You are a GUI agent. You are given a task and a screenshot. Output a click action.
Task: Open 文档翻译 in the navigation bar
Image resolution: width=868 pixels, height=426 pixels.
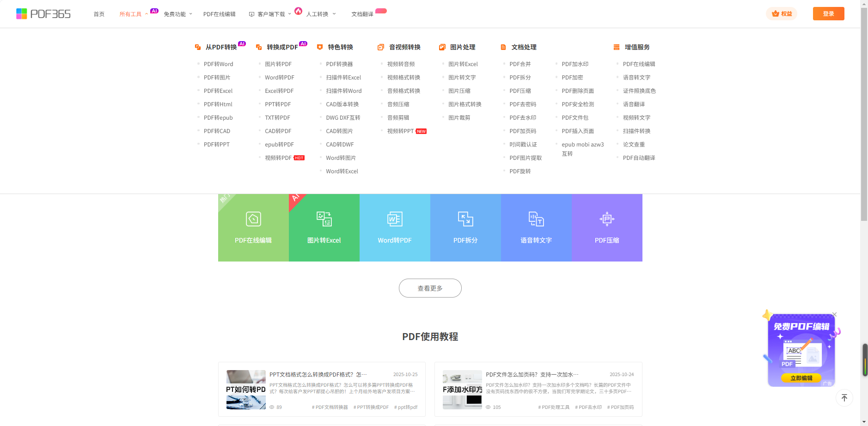tap(362, 14)
